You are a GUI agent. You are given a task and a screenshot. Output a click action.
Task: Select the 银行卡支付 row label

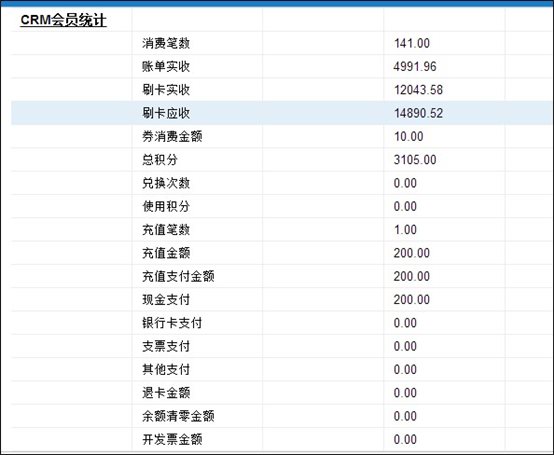(172, 323)
